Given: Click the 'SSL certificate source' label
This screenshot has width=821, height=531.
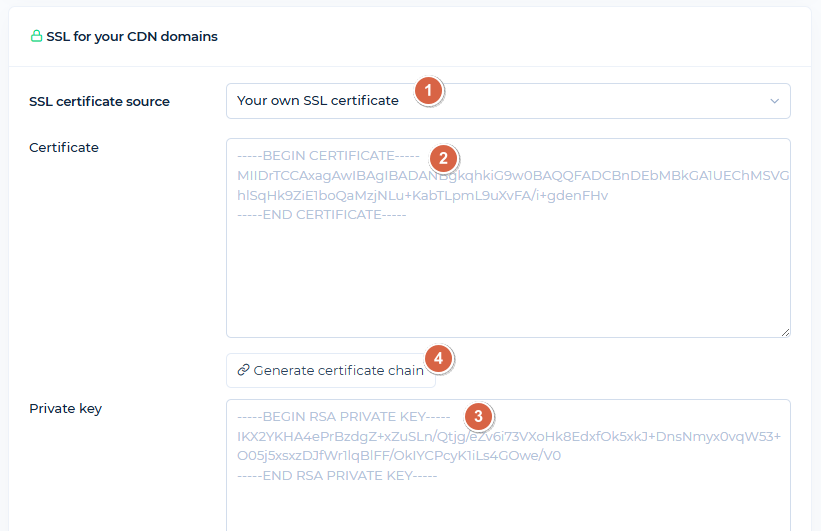Looking at the screenshot, I should pyautogui.click(x=99, y=101).
